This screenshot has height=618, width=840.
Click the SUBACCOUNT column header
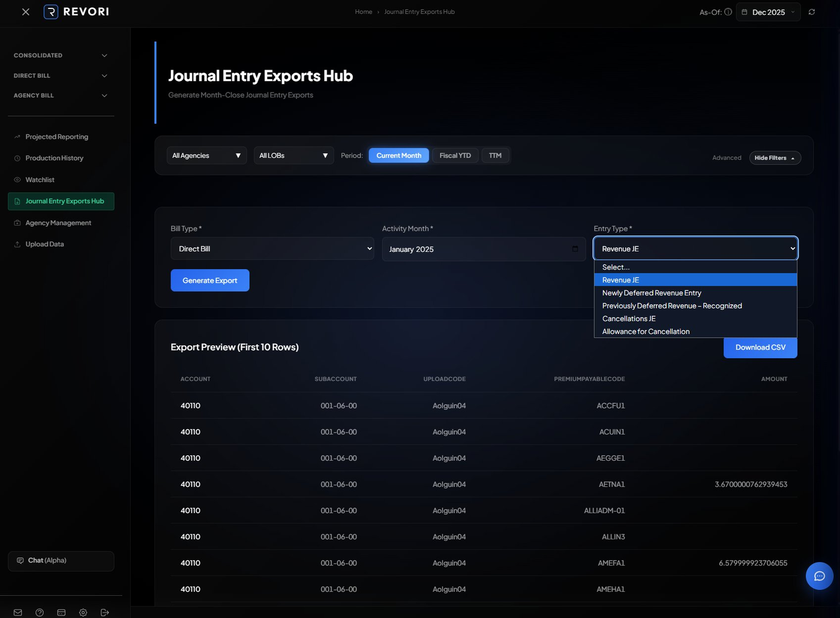coord(335,379)
